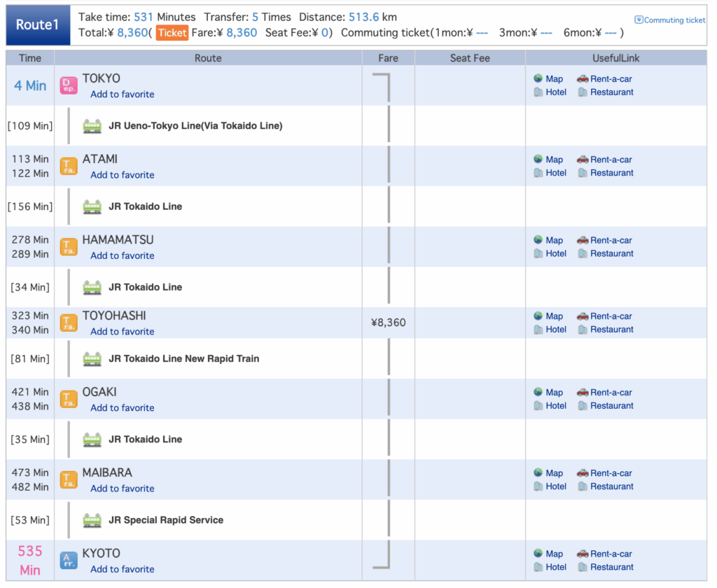Add HAMAMATSU to favorite
717x588 pixels.
(122, 255)
